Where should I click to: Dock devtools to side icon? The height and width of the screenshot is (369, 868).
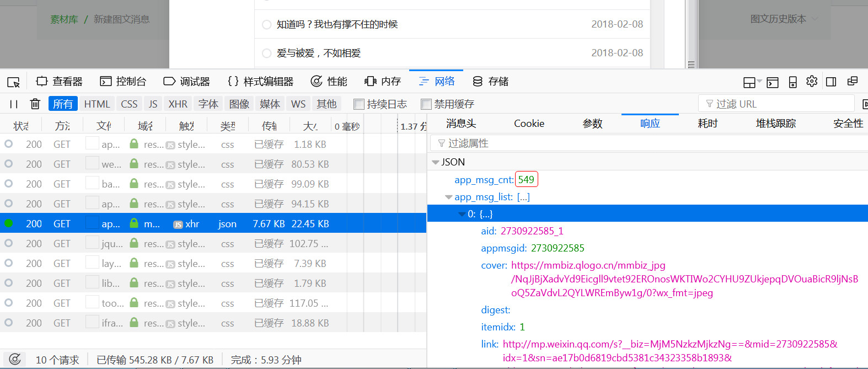(x=831, y=82)
